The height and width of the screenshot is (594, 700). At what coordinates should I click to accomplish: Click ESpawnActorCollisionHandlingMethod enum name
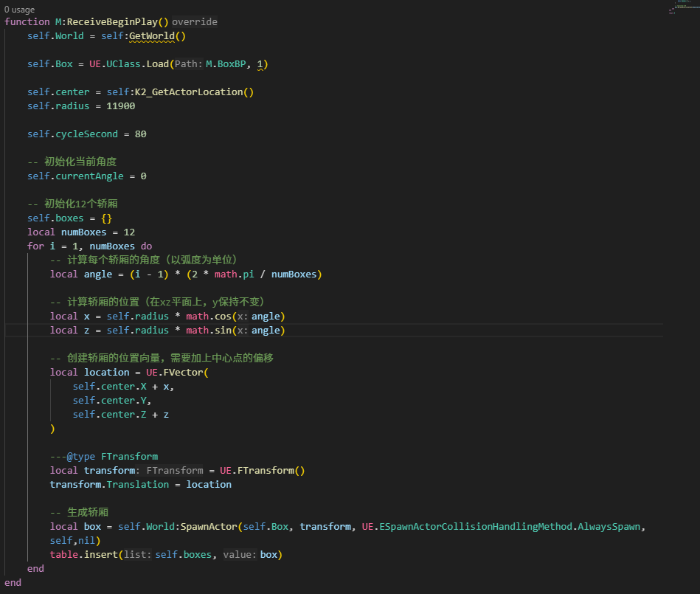476,527
